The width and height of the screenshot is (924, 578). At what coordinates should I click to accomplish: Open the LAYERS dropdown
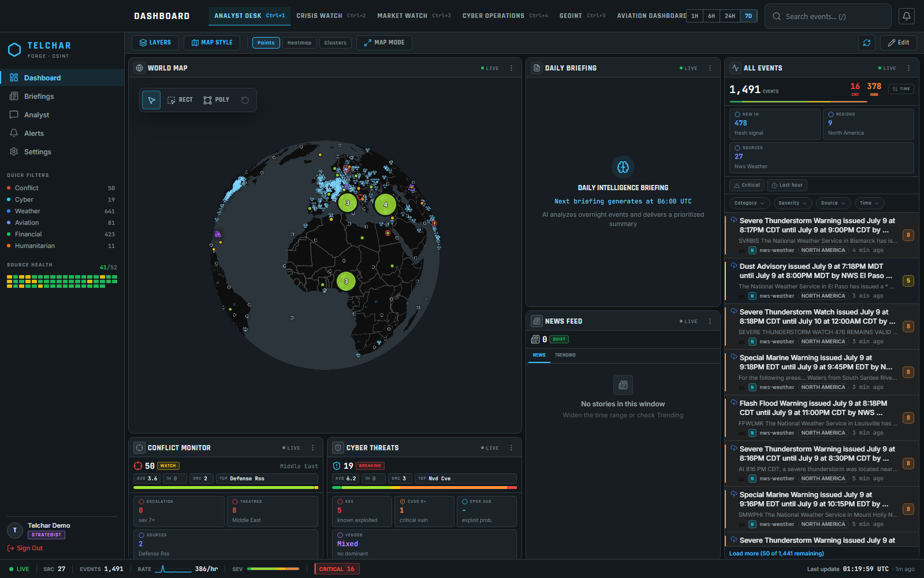click(155, 43)
